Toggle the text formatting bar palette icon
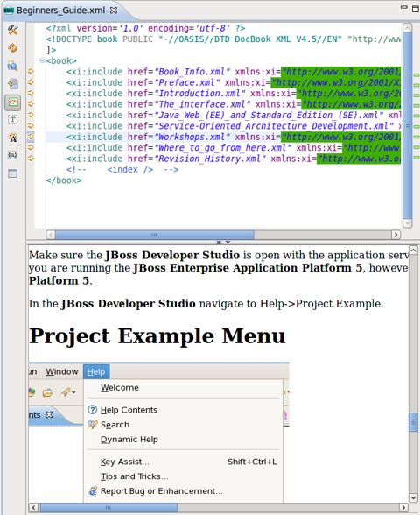Viewport: 420px width, 515px height. (13, 138)
